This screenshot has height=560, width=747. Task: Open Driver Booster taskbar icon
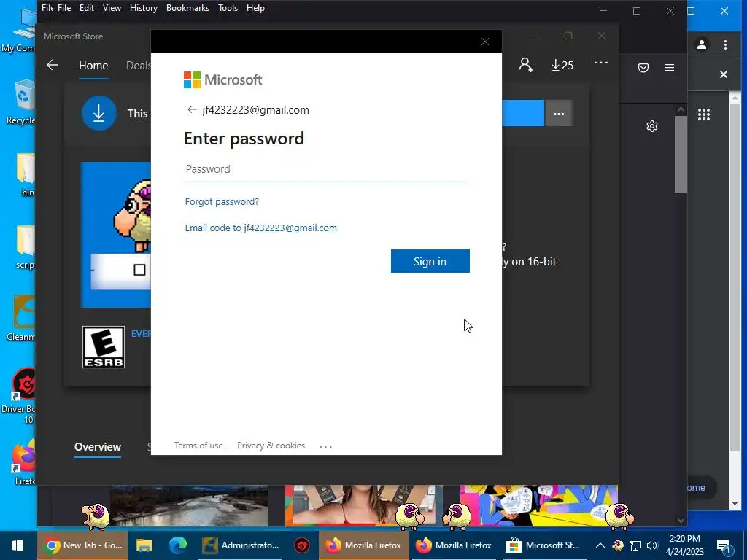pos(301,545)
